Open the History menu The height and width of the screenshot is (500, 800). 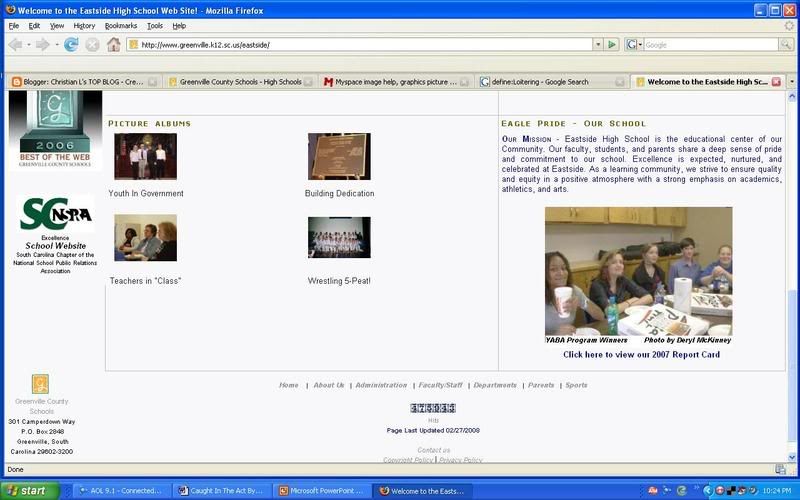pos(84,26)
